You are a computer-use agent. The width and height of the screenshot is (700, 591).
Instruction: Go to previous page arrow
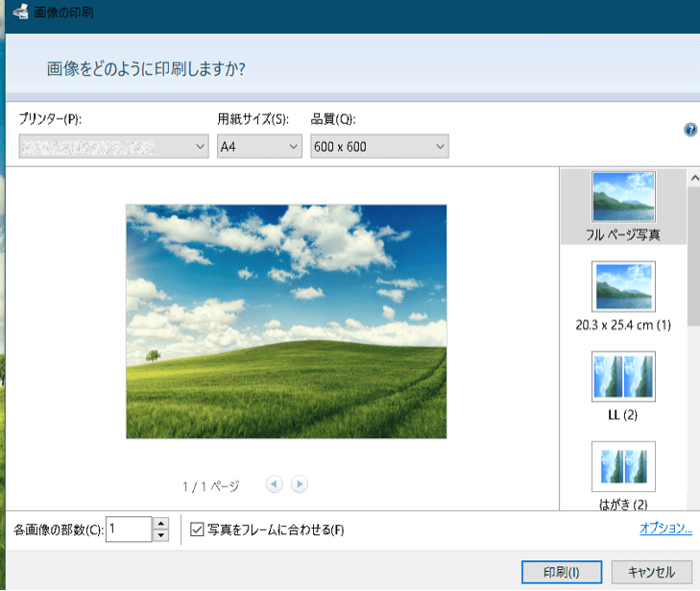(x=274, y=483)
